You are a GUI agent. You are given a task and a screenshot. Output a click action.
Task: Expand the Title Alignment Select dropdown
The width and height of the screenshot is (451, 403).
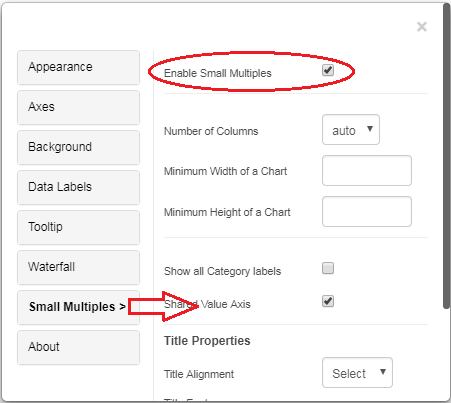357,373
